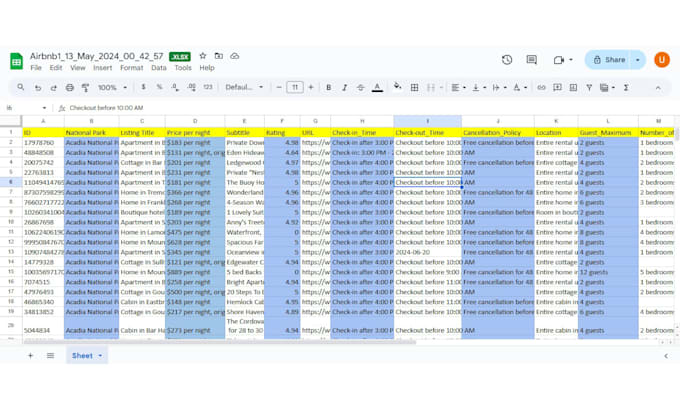This screenshot has width=680, height=409.
Task: Open the Google Sheets home icon
Action: 16,61
